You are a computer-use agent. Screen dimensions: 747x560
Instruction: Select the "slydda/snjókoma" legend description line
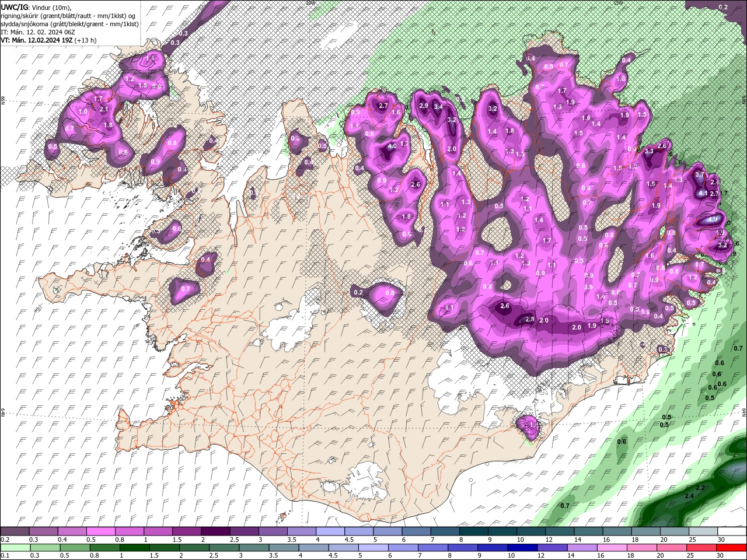[69, 24]
